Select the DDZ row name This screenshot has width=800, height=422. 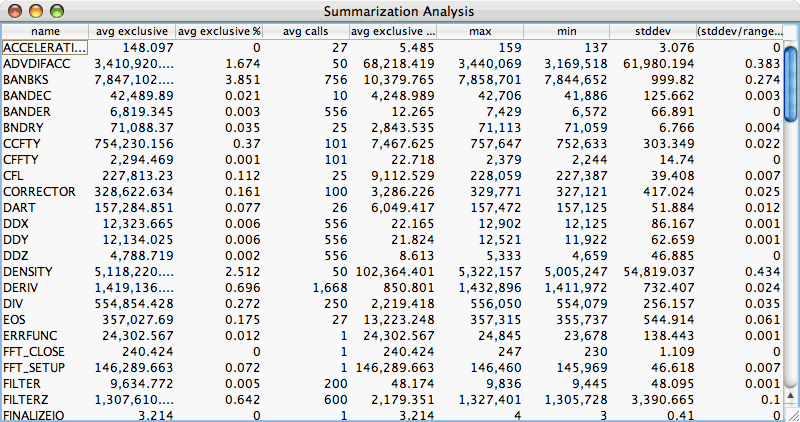pyautogui.click(x=16, y=256)
